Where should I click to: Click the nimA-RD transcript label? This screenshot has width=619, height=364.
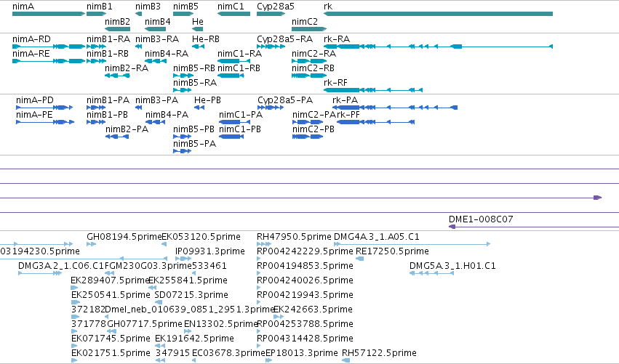tap(31, 39)
